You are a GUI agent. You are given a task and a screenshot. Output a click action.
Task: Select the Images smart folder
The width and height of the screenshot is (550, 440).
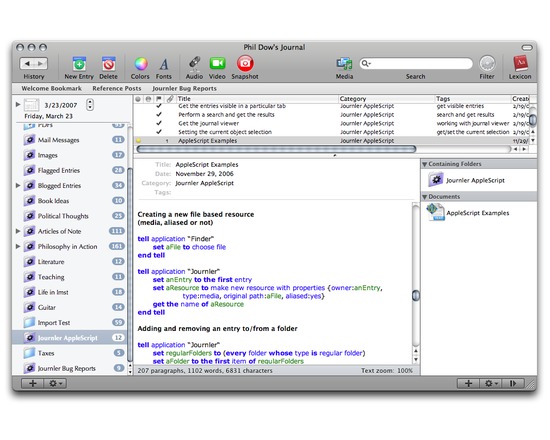(74, 155)
